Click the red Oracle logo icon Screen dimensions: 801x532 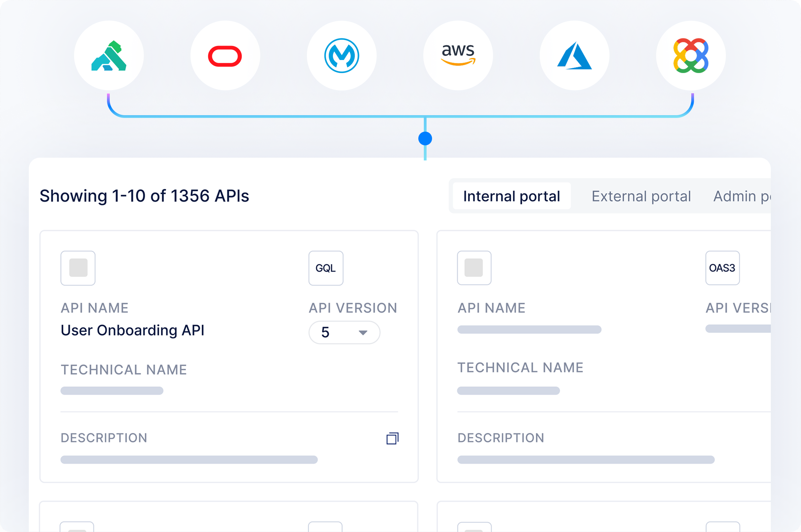coord(225,56)
